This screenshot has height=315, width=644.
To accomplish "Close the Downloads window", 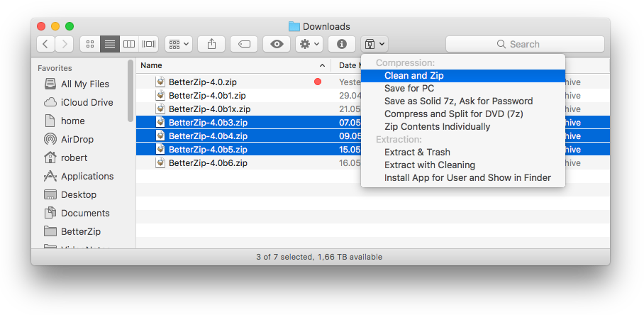I will pos(41,26).
